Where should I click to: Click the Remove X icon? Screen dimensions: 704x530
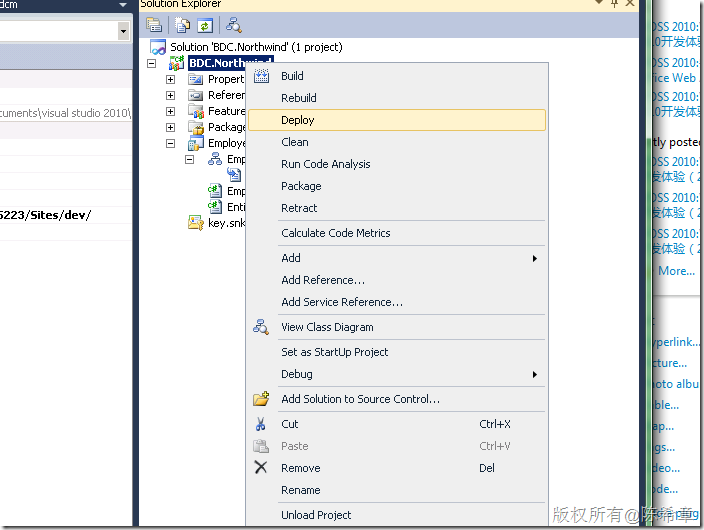click(x=261, y=468)
